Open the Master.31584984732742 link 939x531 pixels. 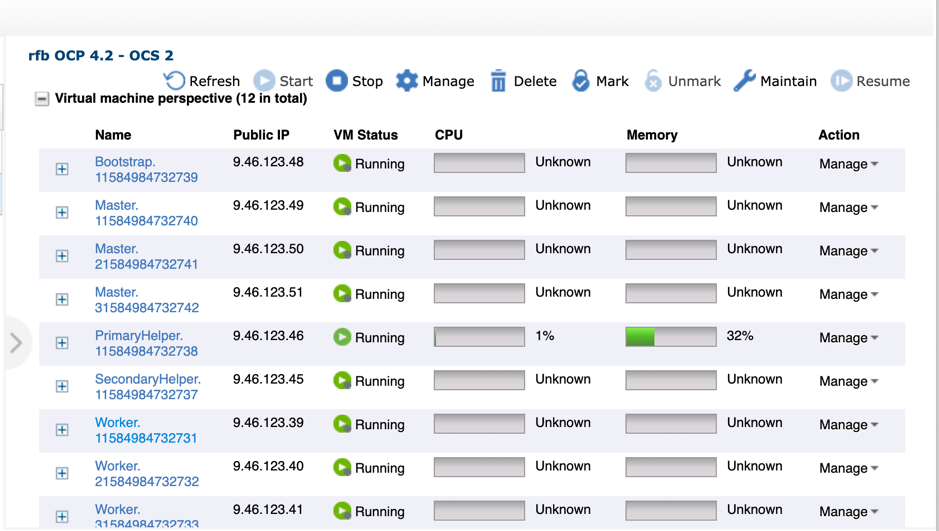point(147,300)
